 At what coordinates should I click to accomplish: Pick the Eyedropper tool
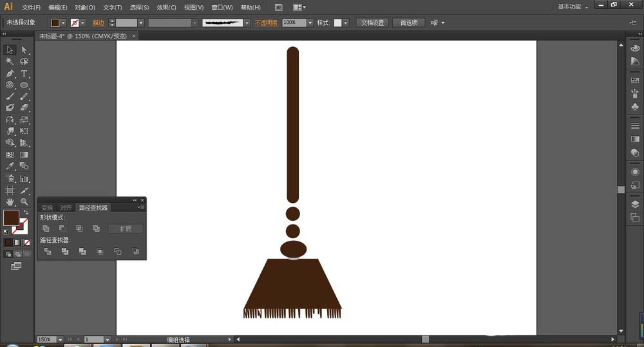[10, 166]
